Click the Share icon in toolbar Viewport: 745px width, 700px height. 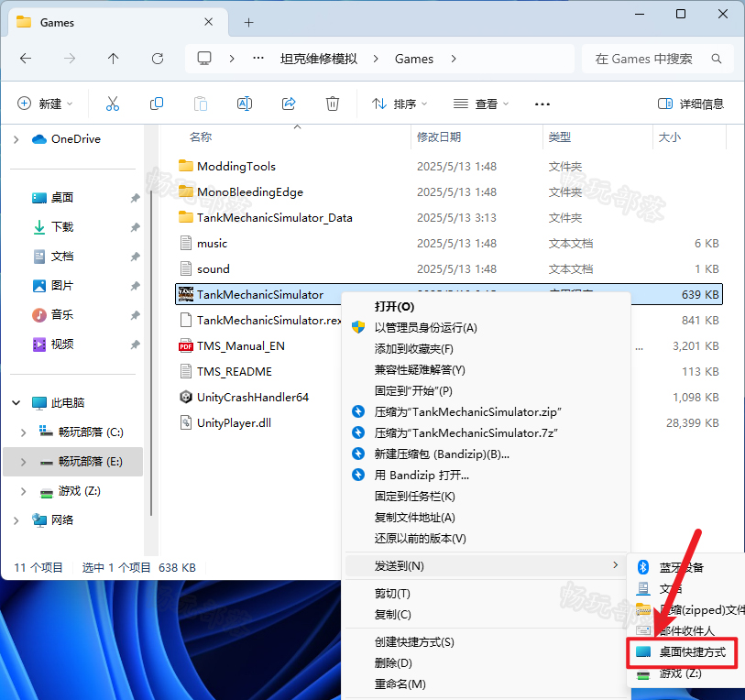289,104
